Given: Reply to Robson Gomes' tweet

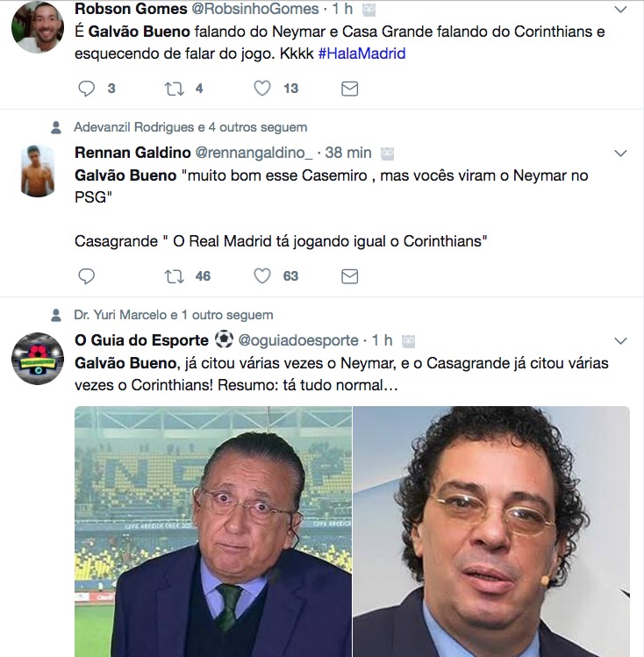Looking at the screenshot, I should pyautogui.click(x=87, y=89).
